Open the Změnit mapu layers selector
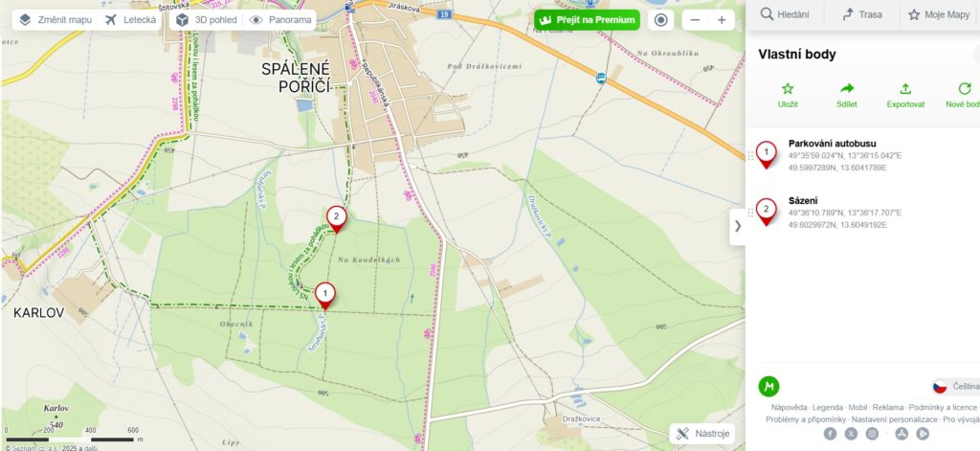This screenshot has width=980, height=451. 55,20
